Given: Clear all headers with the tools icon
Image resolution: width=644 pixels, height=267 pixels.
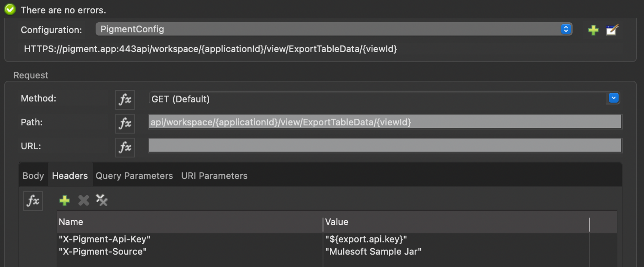Looking at the screenshot, I should [102, 200].
